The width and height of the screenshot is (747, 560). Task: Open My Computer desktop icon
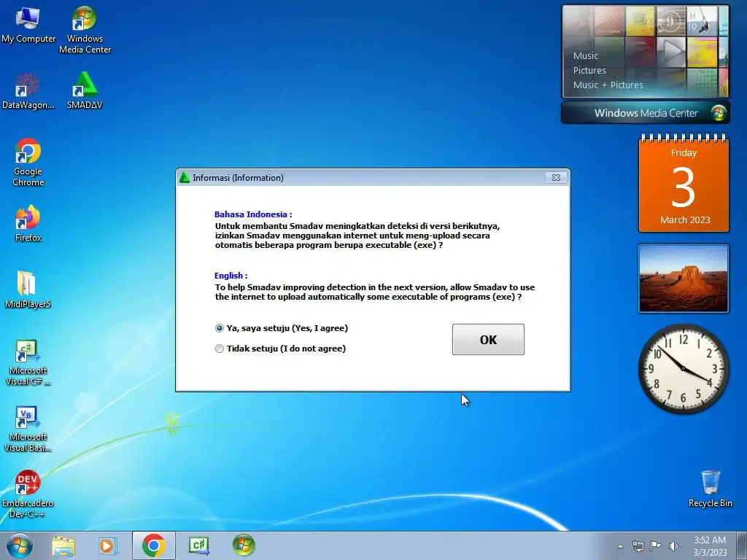(x=28, y=25)
